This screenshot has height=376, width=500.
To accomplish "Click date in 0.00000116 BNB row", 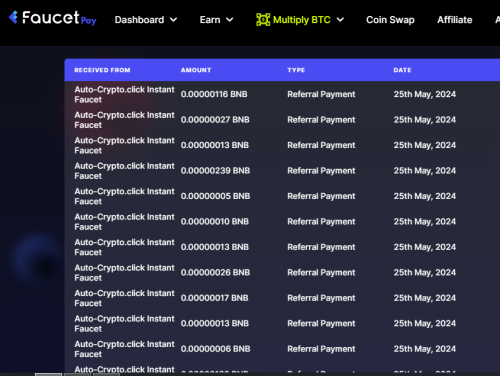I will (x=425, y=94).
